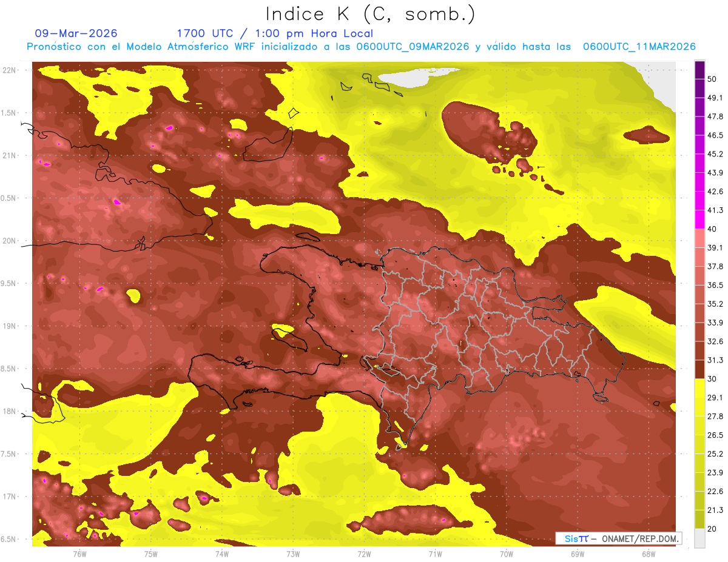Select the color bar value '29.1'
This screenshot has height=562, width=728.
(715, 398)
